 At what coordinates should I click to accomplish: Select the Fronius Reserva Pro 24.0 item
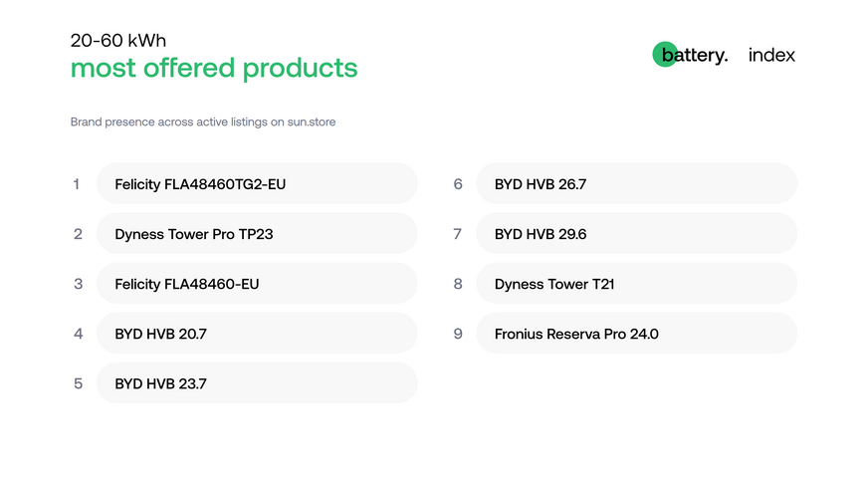[637, 333]
